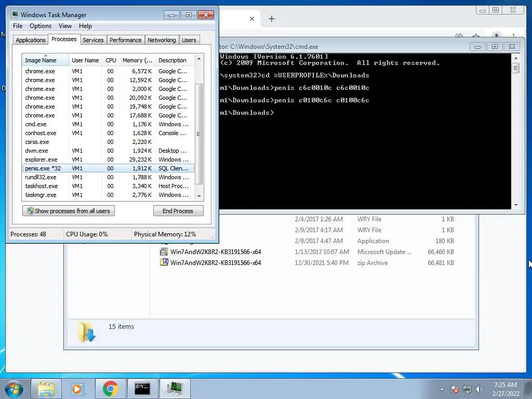Select the conhost.exe process row
Image resolution: width=532 pixels, height=399 pixels.
108,133
